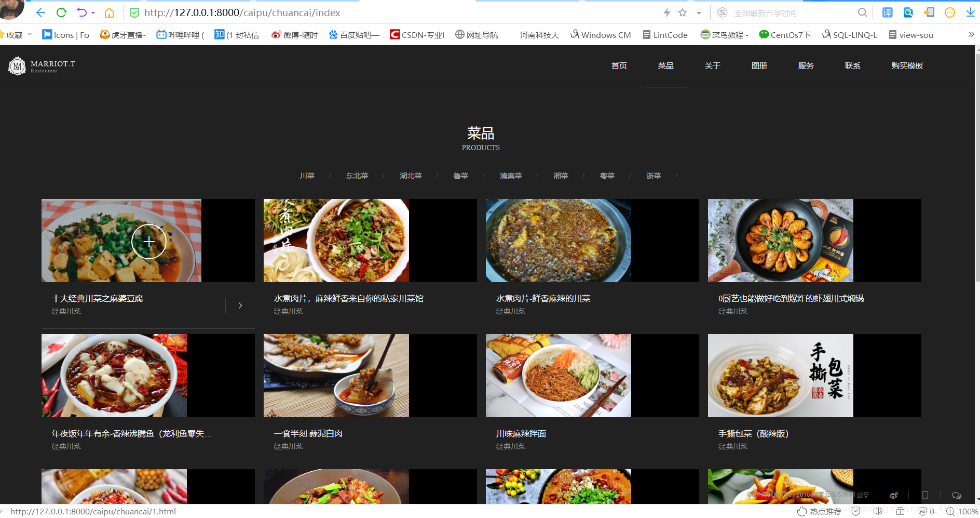Filter dishes by 湖北菜 category
Screen dimensions: 980x518
411,176
